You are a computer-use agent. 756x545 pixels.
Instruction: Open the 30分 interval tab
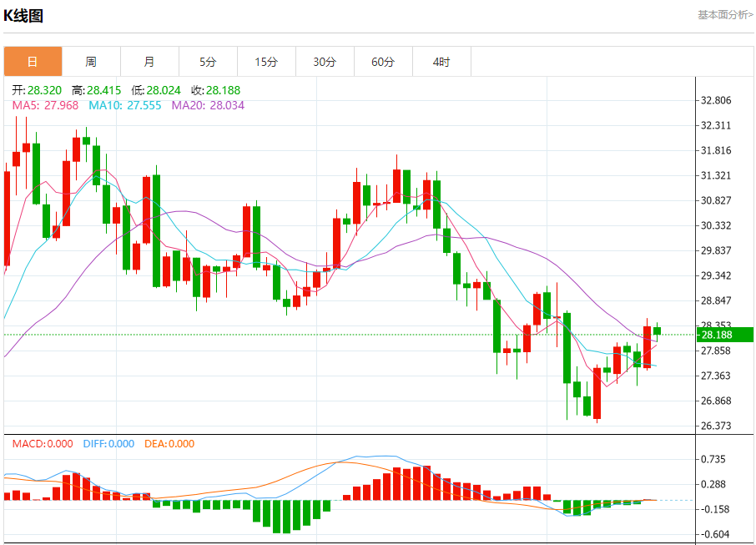tap(325, 62)
